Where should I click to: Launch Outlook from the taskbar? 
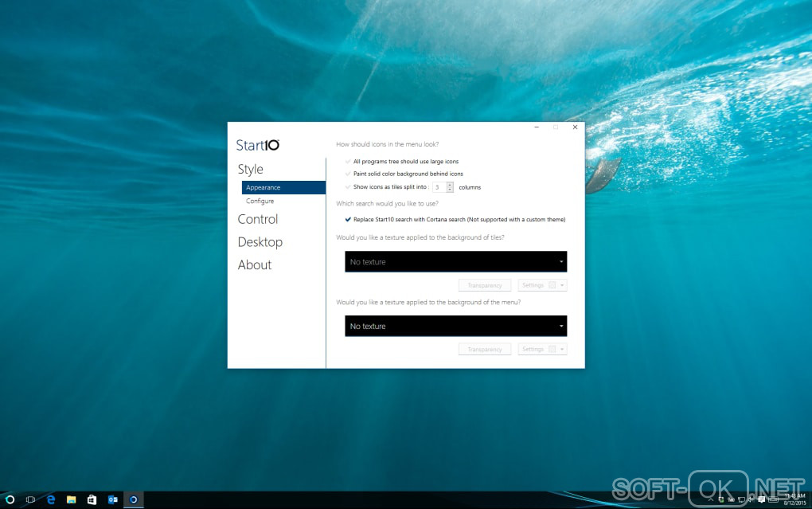pos(112,499)
